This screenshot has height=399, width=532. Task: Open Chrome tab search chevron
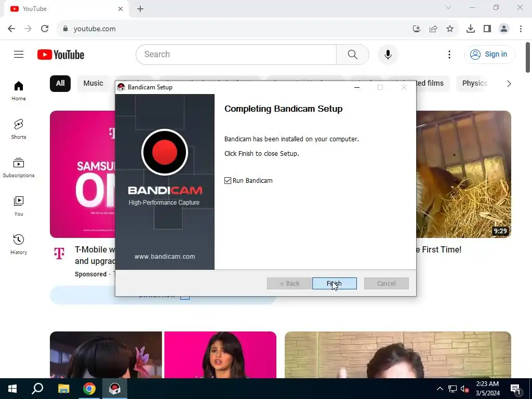coord(448,7)
